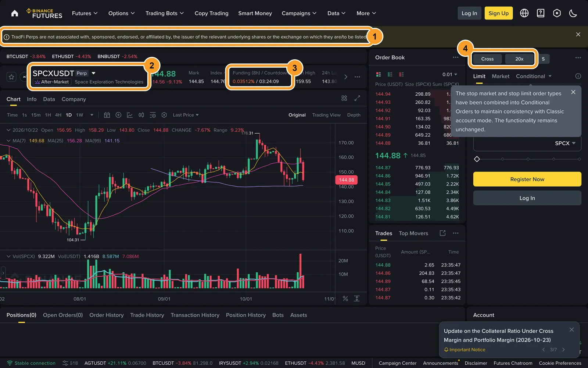
Task: Collapse the OHLC info row
Action: coord(8,130)
